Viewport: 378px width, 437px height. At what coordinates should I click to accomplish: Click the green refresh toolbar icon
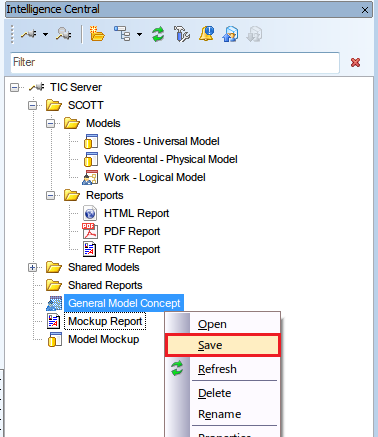pos(158,34)
